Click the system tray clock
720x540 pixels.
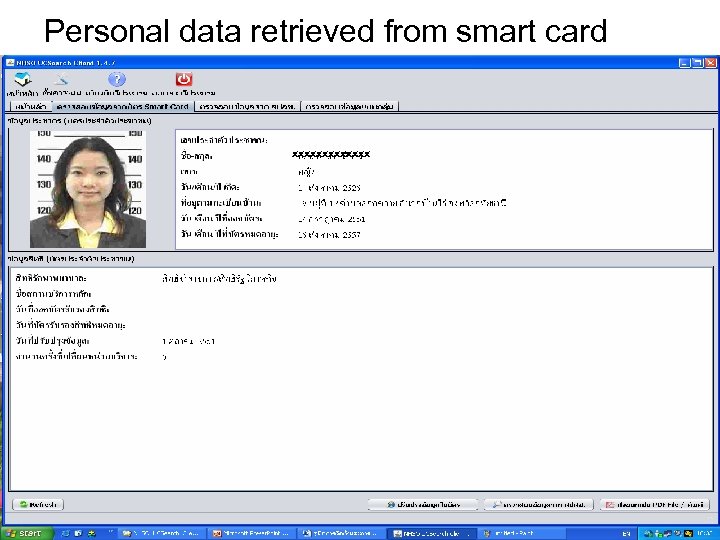704,534
